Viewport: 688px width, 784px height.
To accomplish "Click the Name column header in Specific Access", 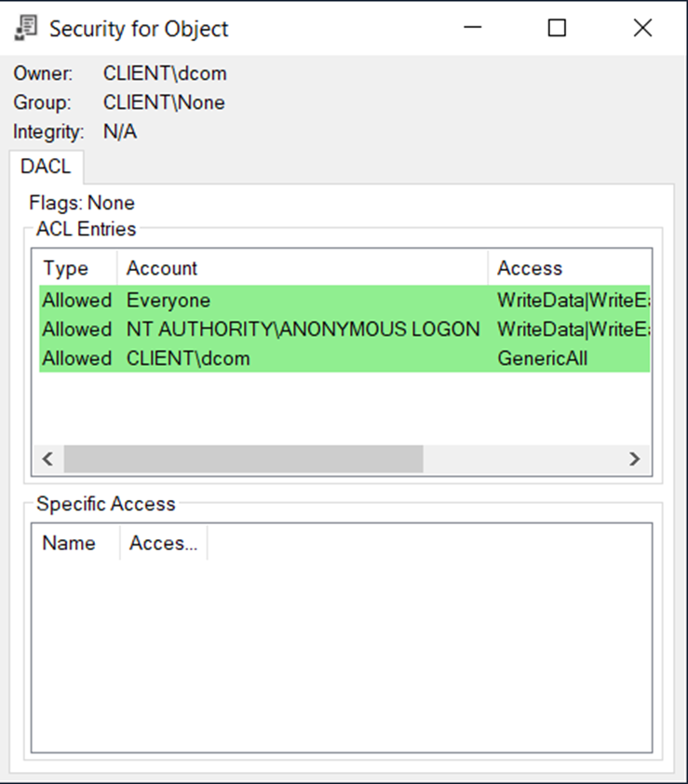I will (69, 543).
